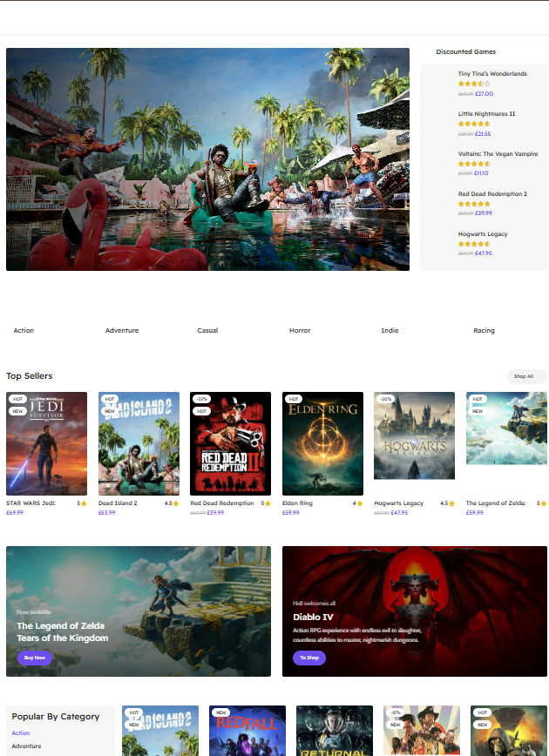This screenshot has width=549, height=756.
Task: Select the Casual category
Action: point(207,330)
